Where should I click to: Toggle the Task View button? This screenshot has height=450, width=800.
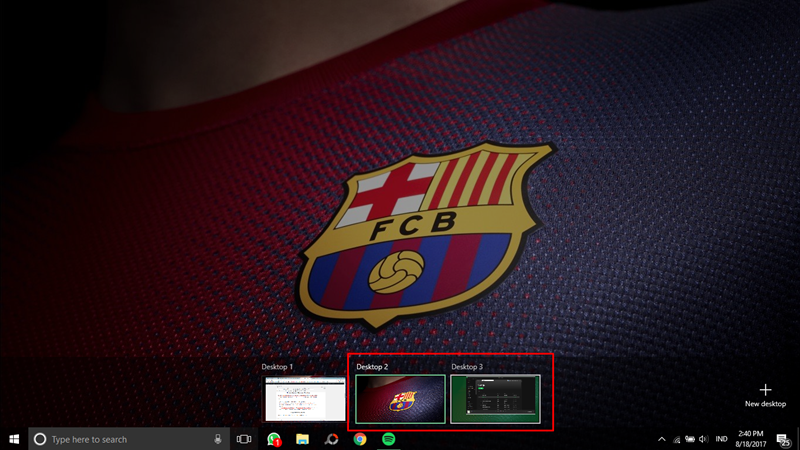(x=244, y=439)
